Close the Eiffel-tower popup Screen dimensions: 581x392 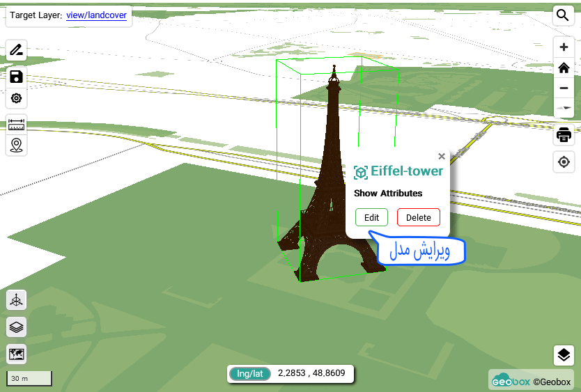click(x=441, y=157)
